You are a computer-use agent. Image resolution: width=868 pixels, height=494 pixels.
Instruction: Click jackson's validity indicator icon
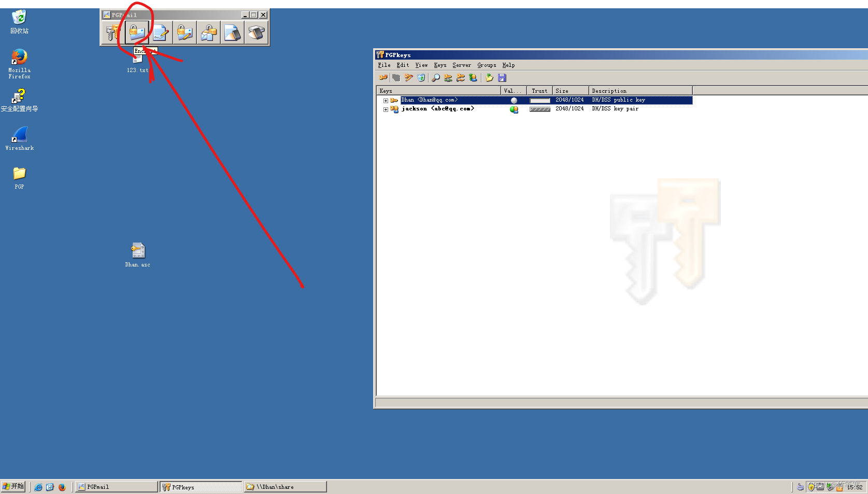[x=514, y=109]
